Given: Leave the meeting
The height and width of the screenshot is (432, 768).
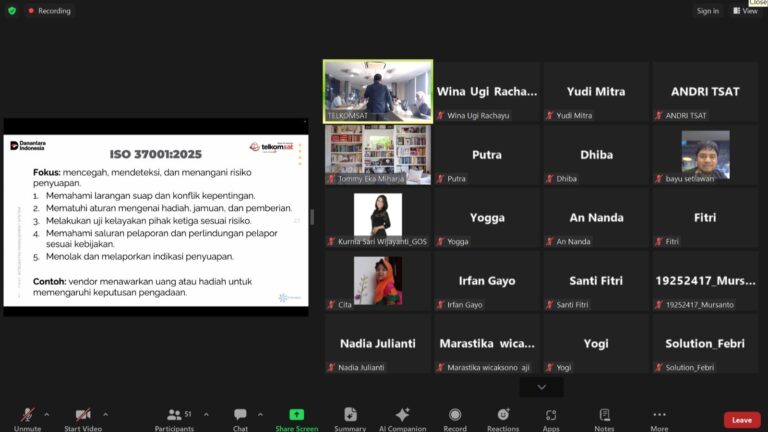Looking at the screenshot, I should tap(742, 420).
